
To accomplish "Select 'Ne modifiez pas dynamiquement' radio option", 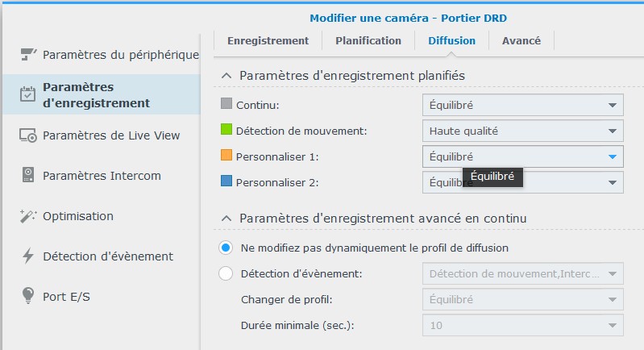I will coord(226,248).
